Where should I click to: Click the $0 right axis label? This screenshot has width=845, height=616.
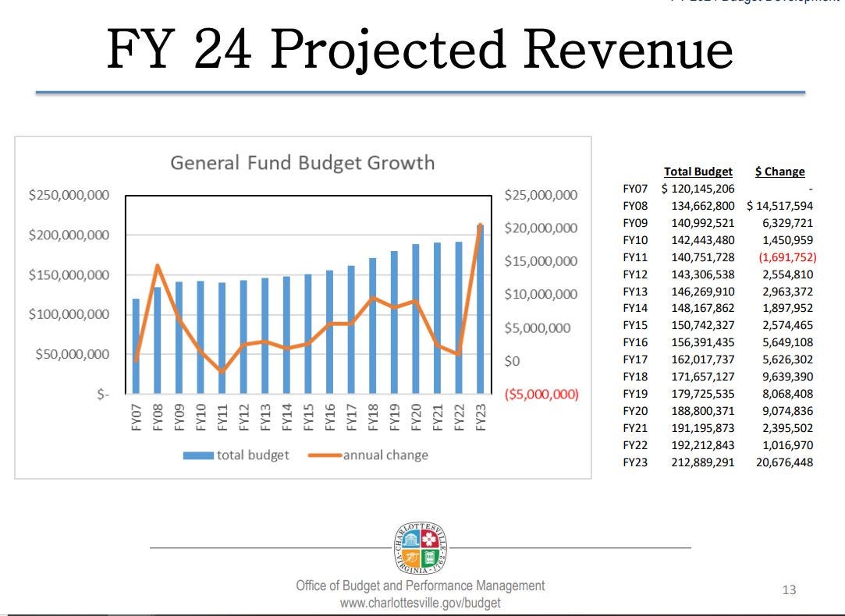512,361
